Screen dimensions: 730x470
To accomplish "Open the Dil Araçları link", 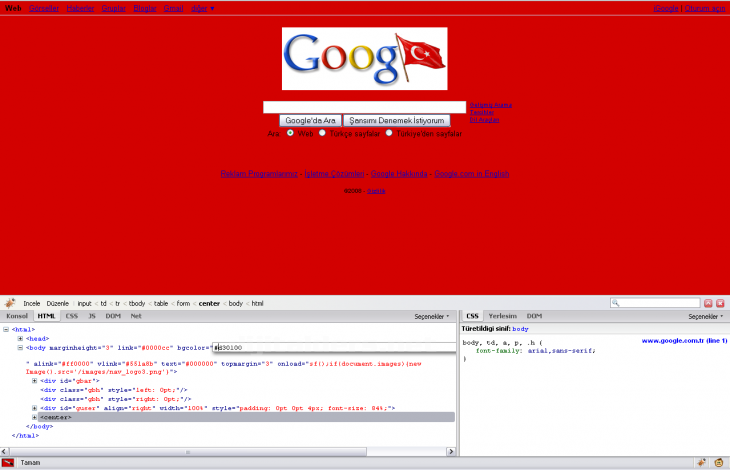I will click(484, 120).
